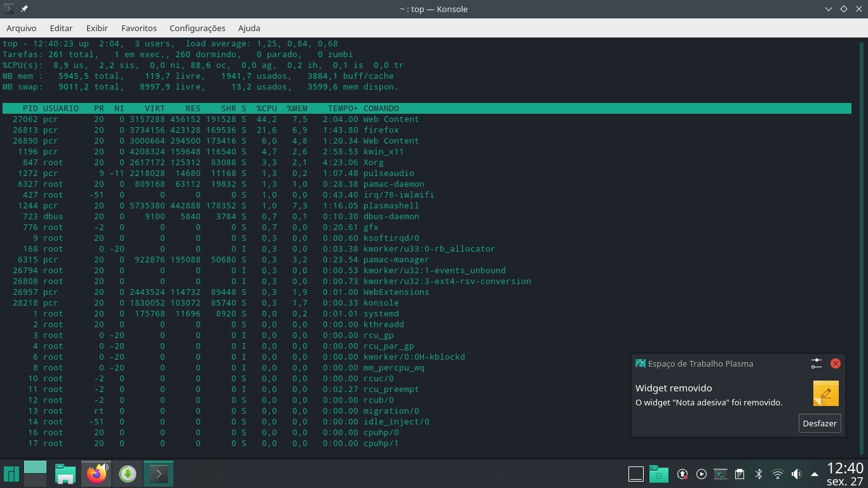Click the Xorg process row
868x488 pixels.
point(427,163)
